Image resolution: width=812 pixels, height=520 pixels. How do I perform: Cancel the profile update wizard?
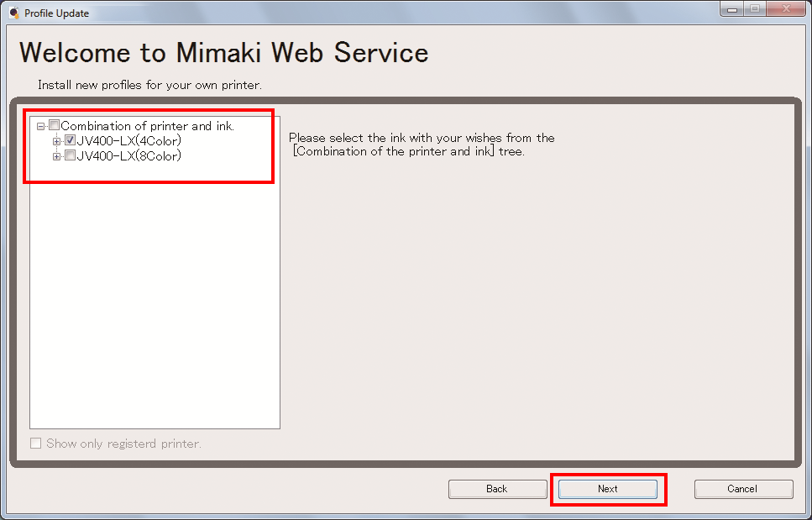click(742, 489)
